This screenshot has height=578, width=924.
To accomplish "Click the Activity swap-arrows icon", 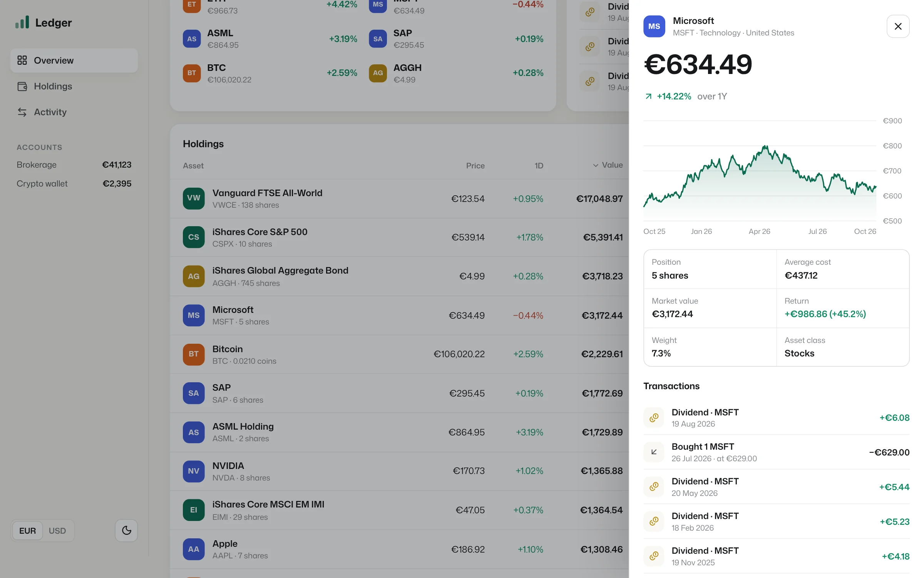I will click(22, 112).
